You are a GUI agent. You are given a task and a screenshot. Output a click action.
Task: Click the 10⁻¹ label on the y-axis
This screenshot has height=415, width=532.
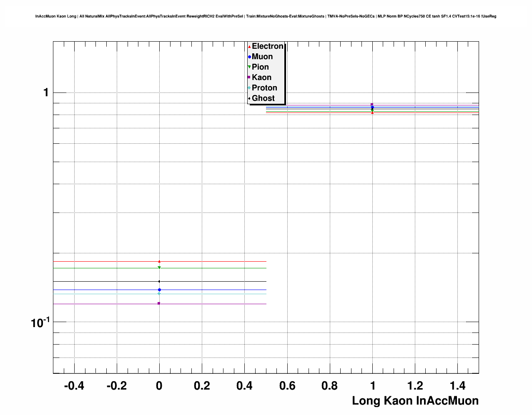[40, 322]
